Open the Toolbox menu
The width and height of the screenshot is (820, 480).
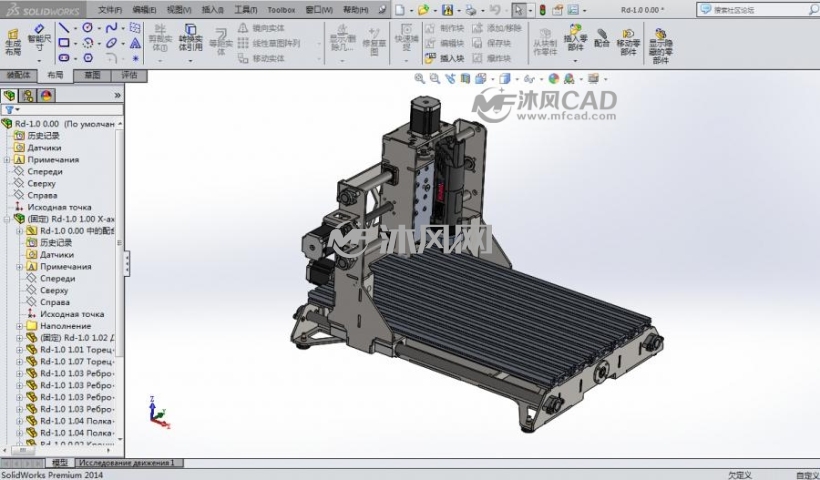point(281,9)
